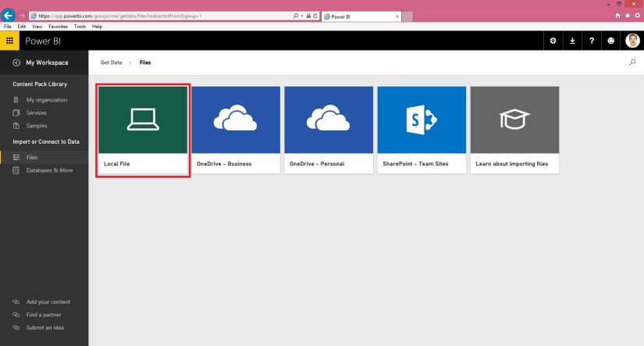Click the address bar search magnifier
The height and width of the screenshot is (346, 644).
(x=296, y=16)
